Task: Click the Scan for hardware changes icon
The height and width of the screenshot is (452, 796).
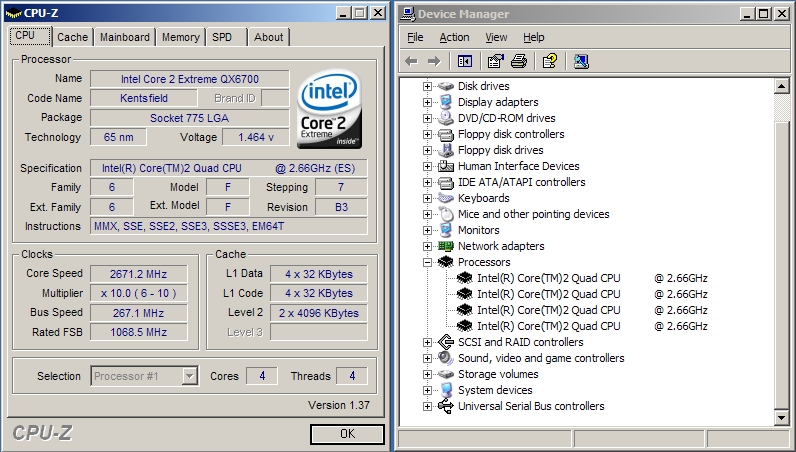Action: [x=581, y=62]
